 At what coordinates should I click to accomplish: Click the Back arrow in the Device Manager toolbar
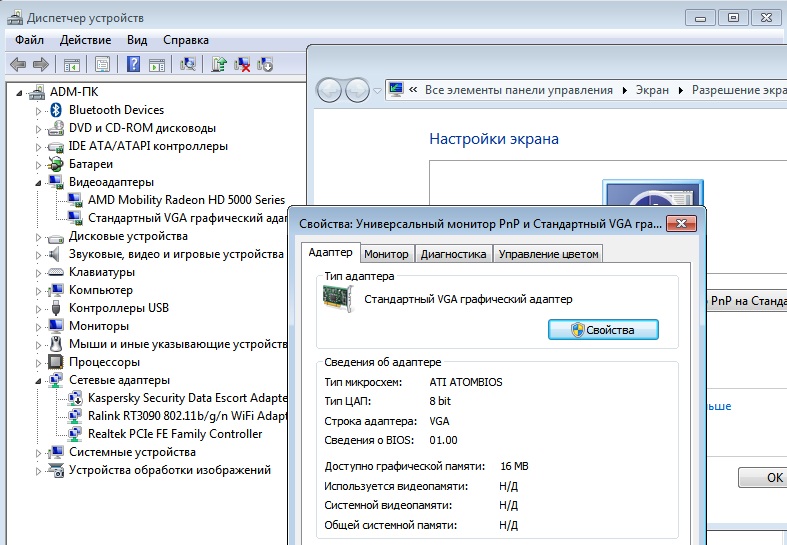[x=17, y=65]
